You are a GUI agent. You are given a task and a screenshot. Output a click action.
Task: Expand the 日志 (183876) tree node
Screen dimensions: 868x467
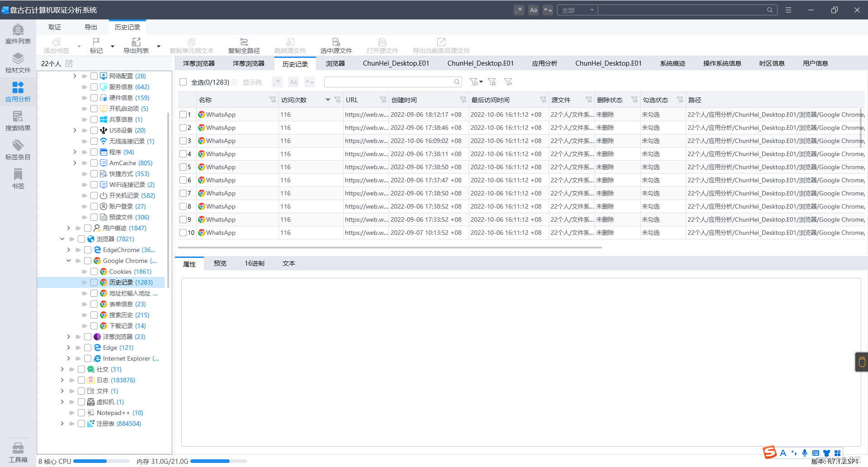[62, 380]
